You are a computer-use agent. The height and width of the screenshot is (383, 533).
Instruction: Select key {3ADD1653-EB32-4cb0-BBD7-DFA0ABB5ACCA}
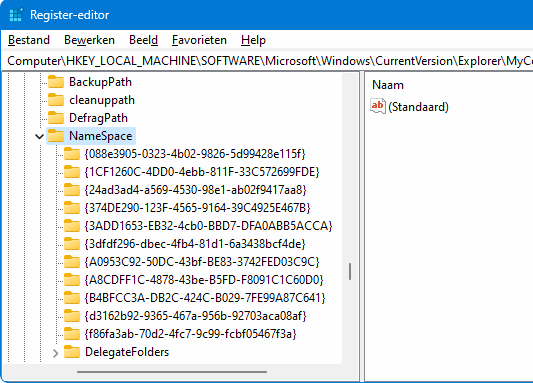pyautogui.click(x=208, y=226)
